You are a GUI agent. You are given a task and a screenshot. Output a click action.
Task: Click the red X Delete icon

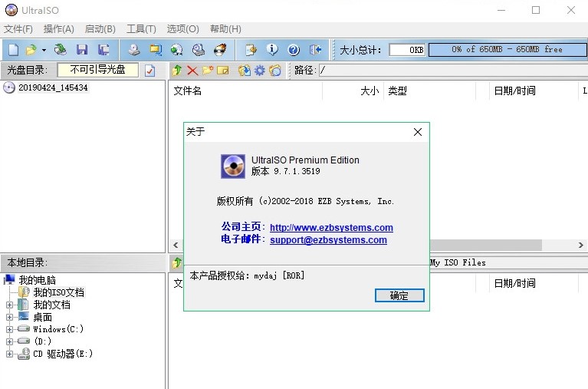[192, 71]
